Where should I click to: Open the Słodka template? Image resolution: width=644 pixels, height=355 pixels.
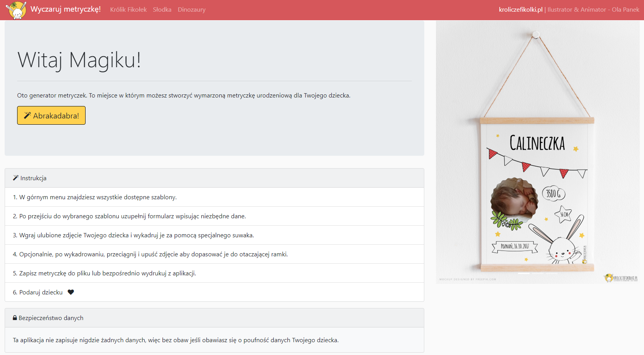coord(162,10)
